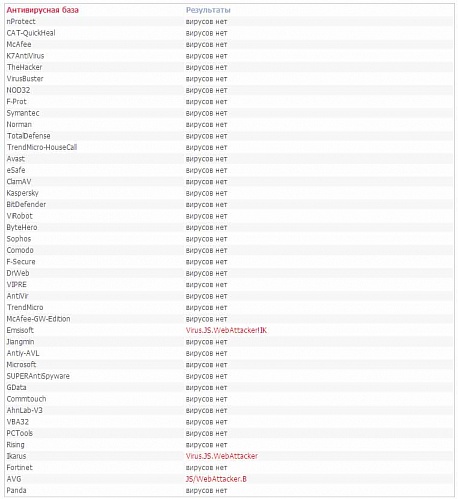Select the Kaspersky row name
458x499 pixels.
tap(22, 193)
